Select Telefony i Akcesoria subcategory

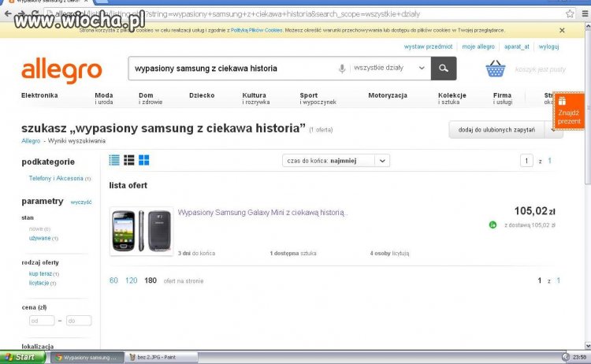[56, 178]
